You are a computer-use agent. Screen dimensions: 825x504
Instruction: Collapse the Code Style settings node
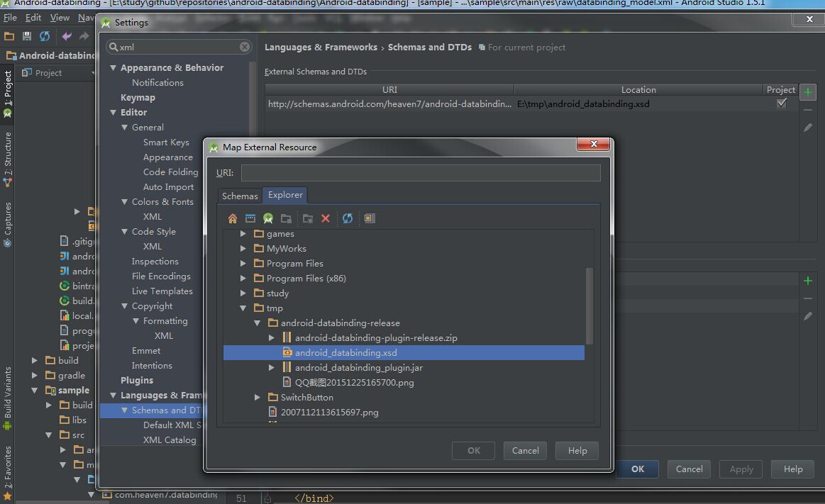point(125,231)
